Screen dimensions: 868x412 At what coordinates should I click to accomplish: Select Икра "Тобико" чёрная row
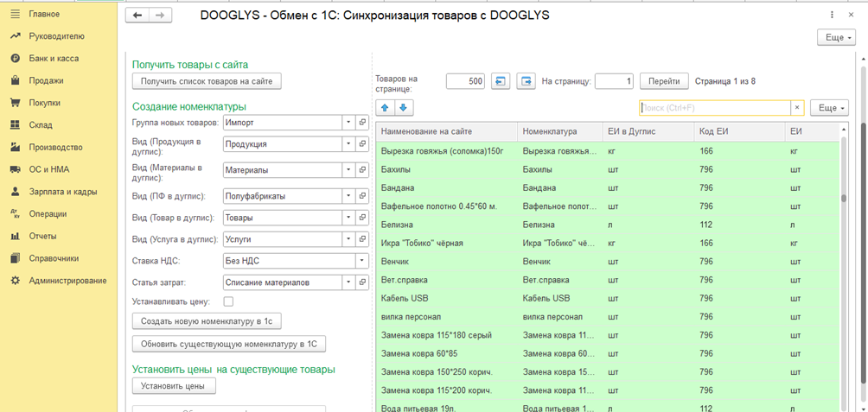click(x=608, y=242)
